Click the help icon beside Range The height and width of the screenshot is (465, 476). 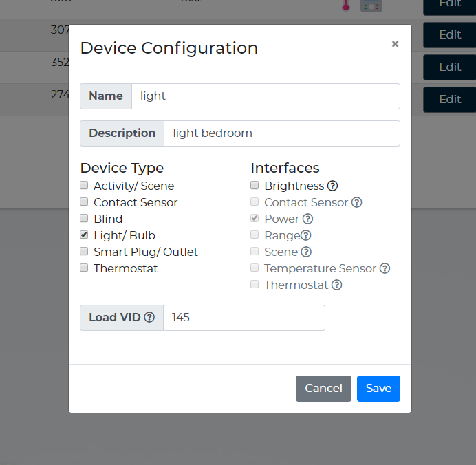[306, 235]
